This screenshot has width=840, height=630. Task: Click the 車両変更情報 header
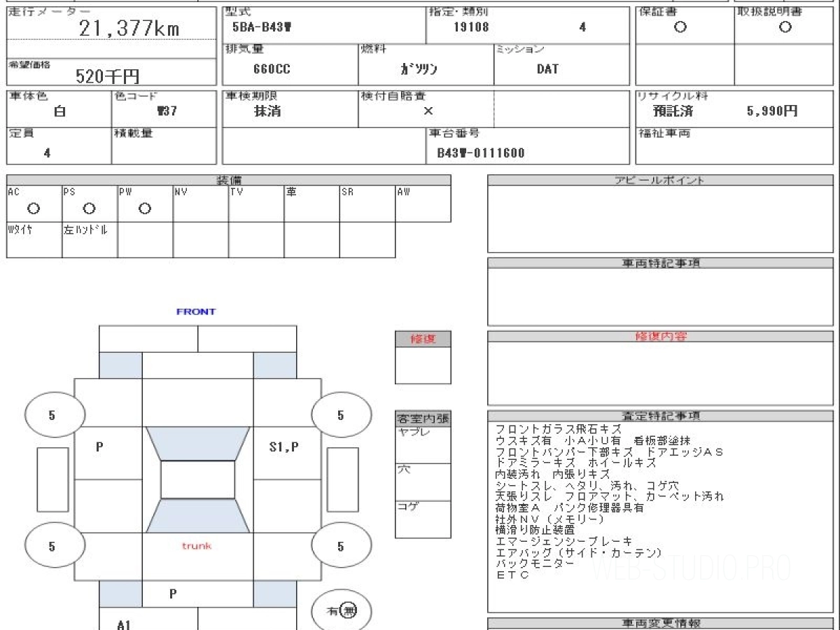(x=661, y=623)
